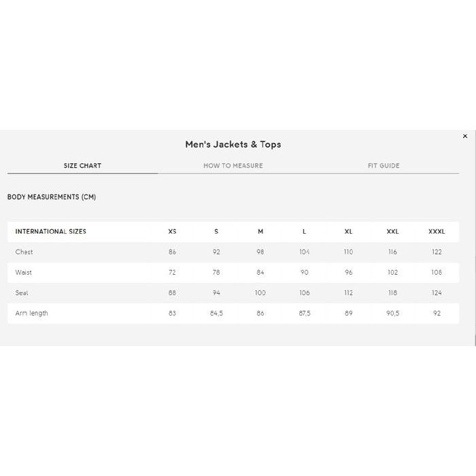
Task: Click the Men's Jackets & Tops title
Action: point(233,144)
